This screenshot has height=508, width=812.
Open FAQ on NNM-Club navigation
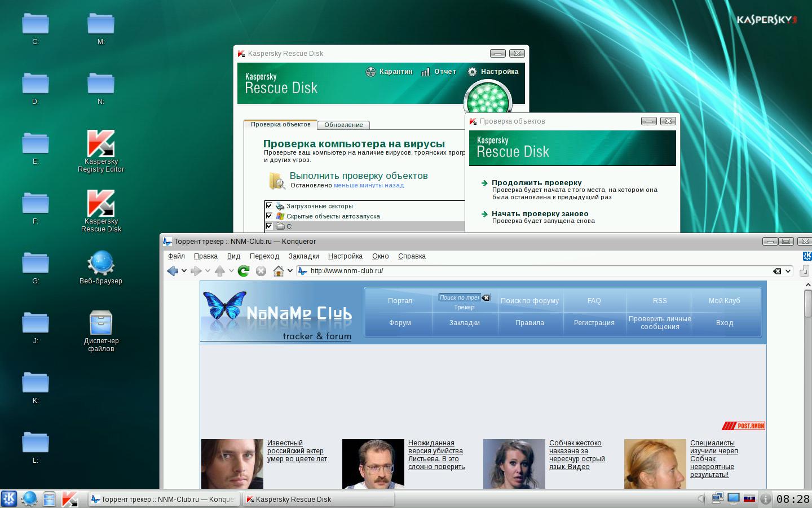[x=594, y=301]
